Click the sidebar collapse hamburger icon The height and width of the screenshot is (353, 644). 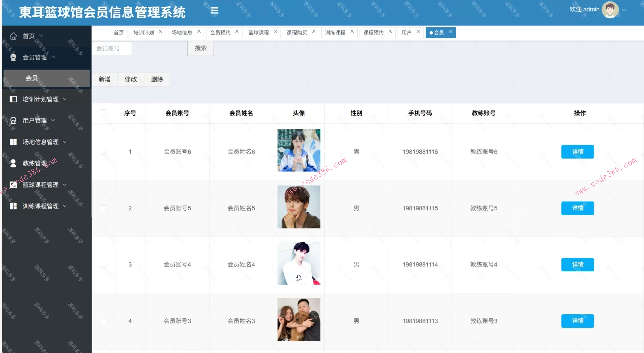(214, 10)
